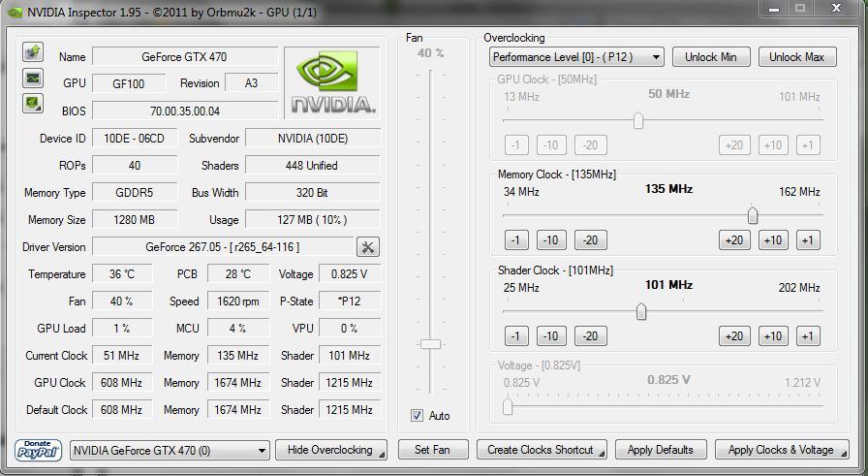
Task: Click the fan speed slider handle
Action: (x=430, y=344)
